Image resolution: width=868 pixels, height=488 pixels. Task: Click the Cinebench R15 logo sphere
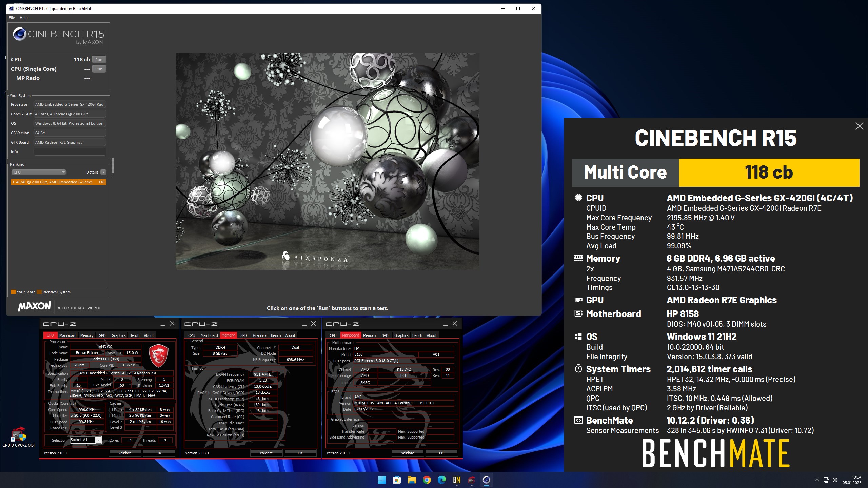pos(19,34)
